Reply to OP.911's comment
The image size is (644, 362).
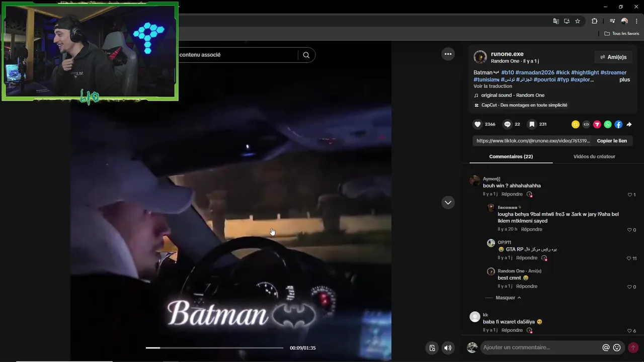[527, 258]
